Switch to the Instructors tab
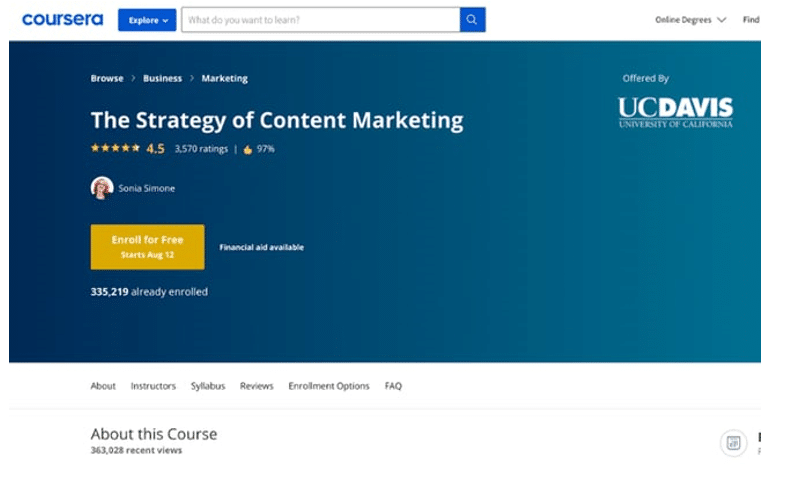The image size is (803, 482). pyautogui.click(x=153, y=386)
